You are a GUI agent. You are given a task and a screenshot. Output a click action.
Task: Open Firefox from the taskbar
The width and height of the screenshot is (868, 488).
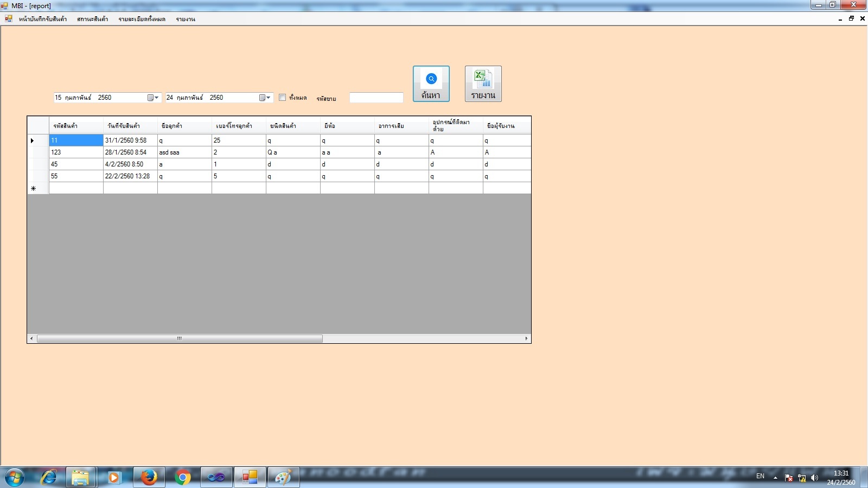149,477
